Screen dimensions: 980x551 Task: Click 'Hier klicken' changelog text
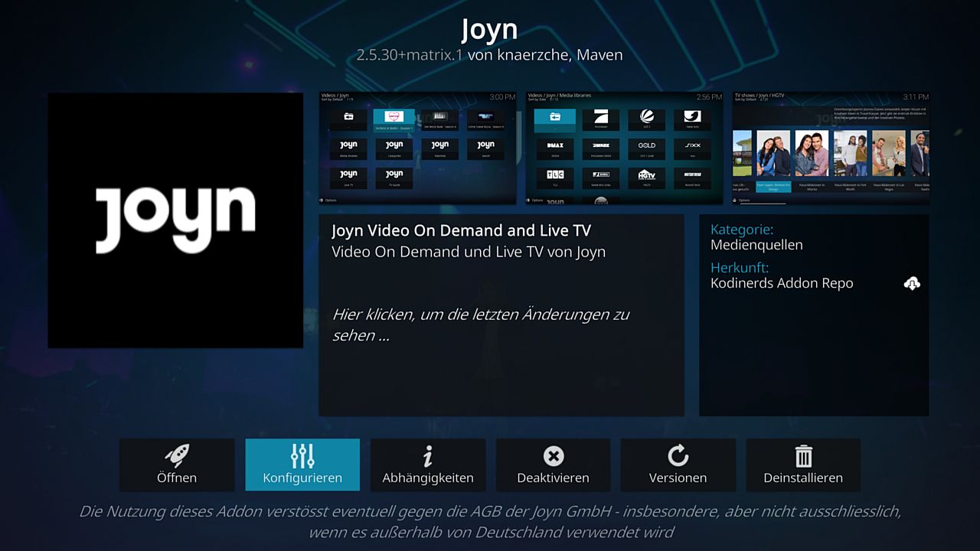(x=481, y=324)
